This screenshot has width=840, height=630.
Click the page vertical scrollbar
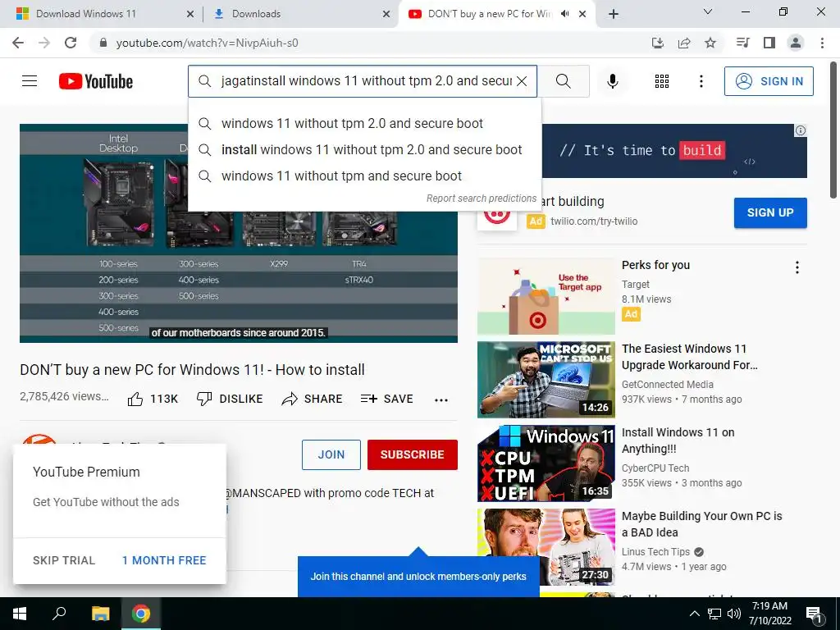point(833,130)
